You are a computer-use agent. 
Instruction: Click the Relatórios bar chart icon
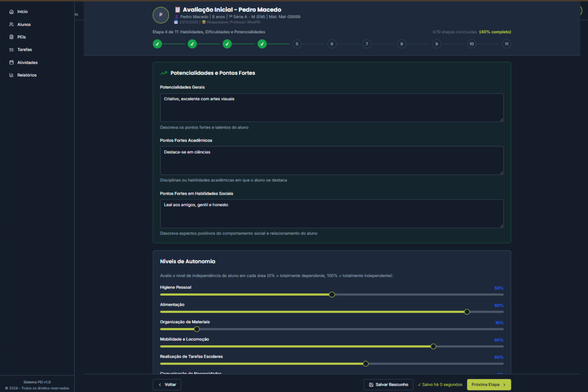tap(12, 75)
